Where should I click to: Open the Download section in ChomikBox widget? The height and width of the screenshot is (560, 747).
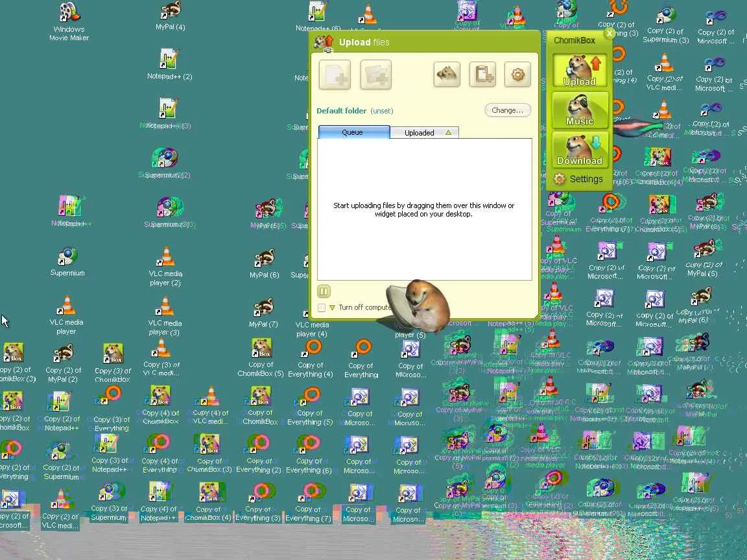(x=580, y=150)
